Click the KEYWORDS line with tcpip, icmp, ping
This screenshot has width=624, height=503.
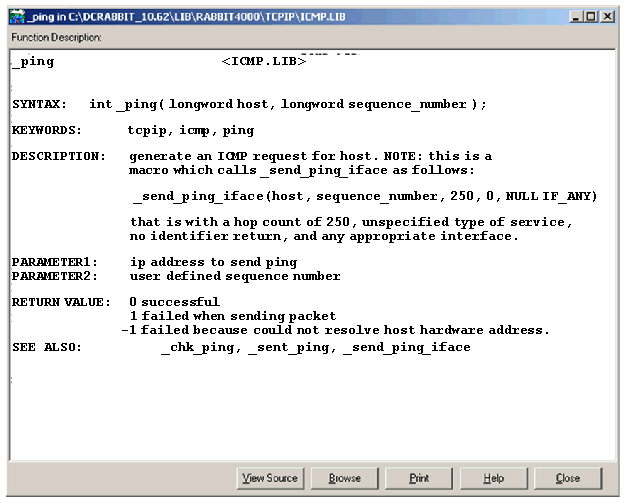190,130
